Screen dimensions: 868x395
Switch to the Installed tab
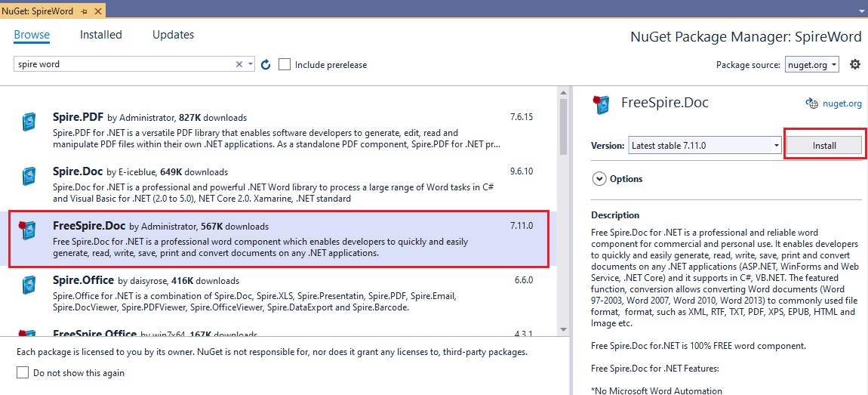[x=100, y=34]
